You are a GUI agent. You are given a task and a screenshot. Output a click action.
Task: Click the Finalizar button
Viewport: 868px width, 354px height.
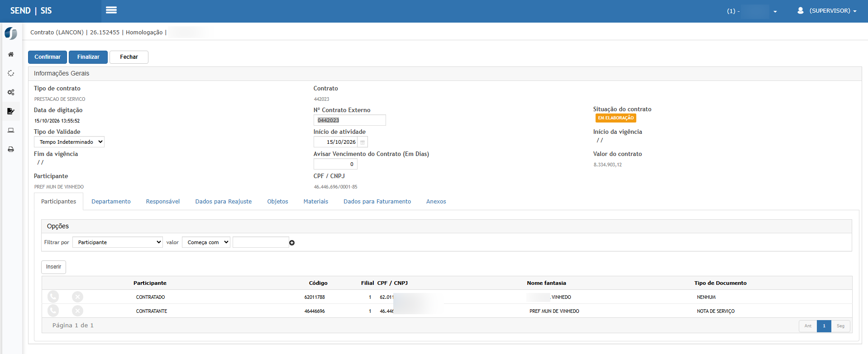[88, 57]
